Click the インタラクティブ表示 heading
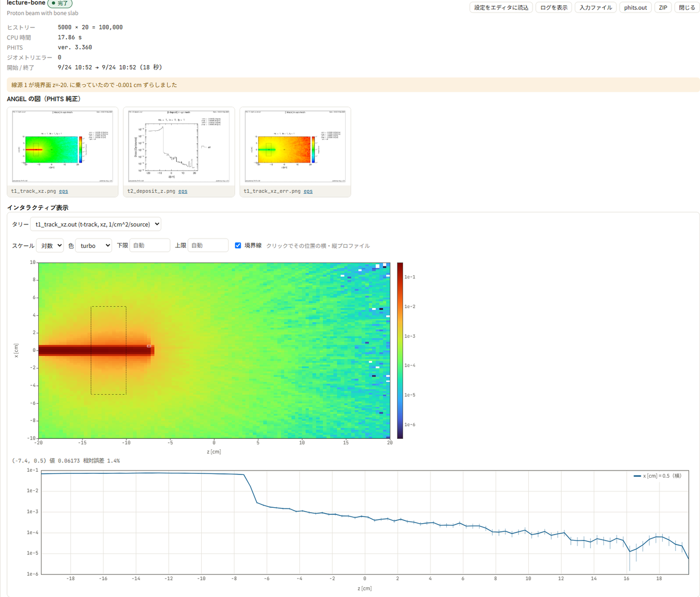This screenshot has width=700, height=597. 38,208
